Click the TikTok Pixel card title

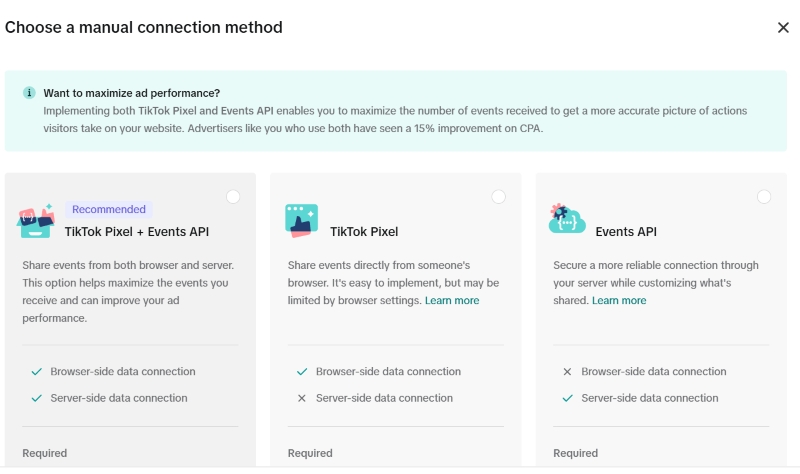coord(364,232)
